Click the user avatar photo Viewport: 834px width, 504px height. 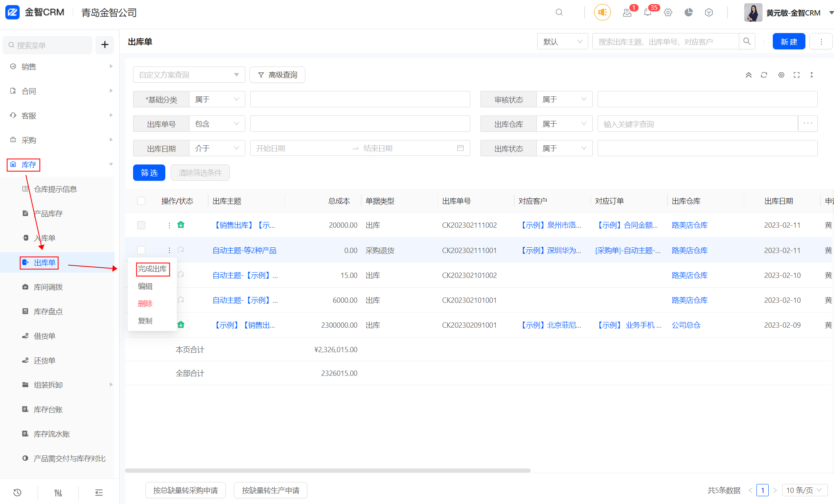point(753,13)
